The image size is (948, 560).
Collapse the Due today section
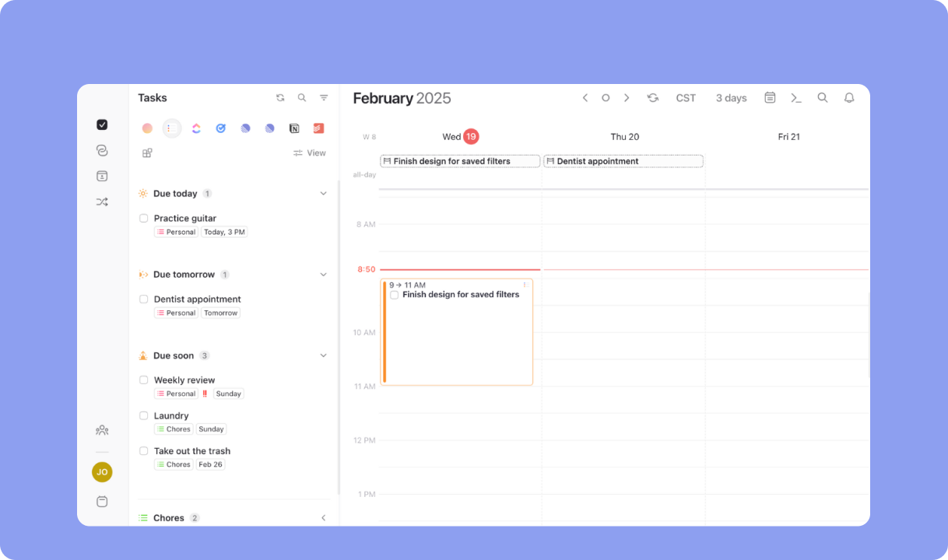pyautogui.click(x=323, y=193)
